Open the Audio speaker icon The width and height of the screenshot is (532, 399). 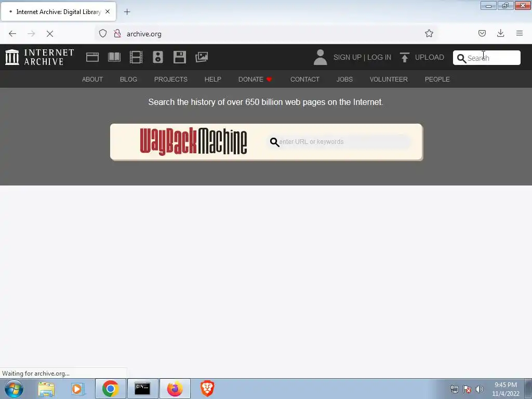click(x=158, y=57)
